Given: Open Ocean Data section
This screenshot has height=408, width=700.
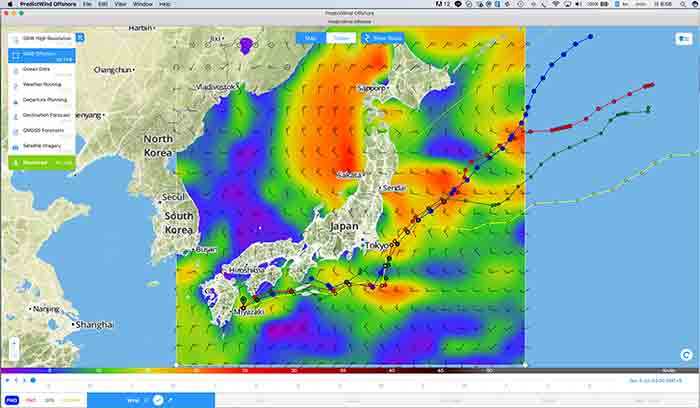Looking at the screenshot, I should (40, 69).
